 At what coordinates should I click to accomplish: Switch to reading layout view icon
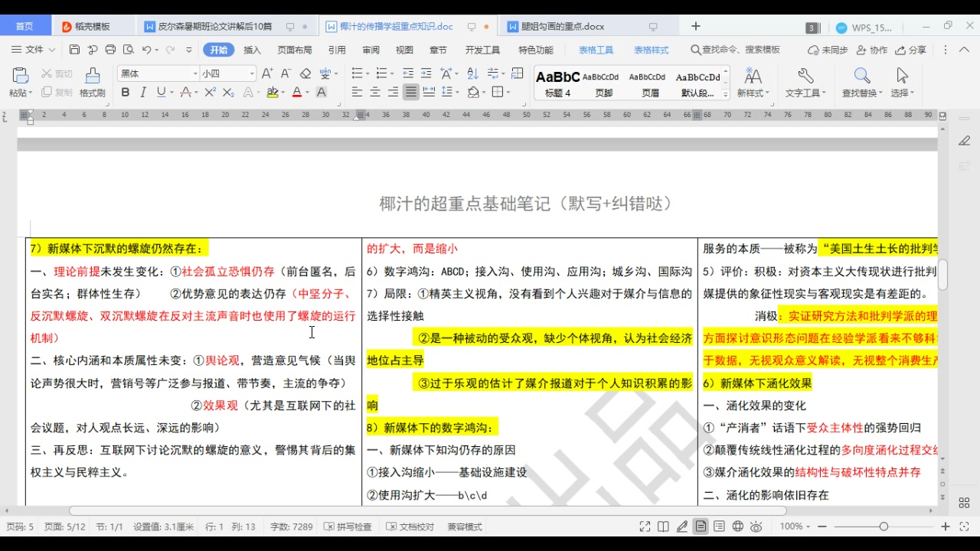click(663, 527)
